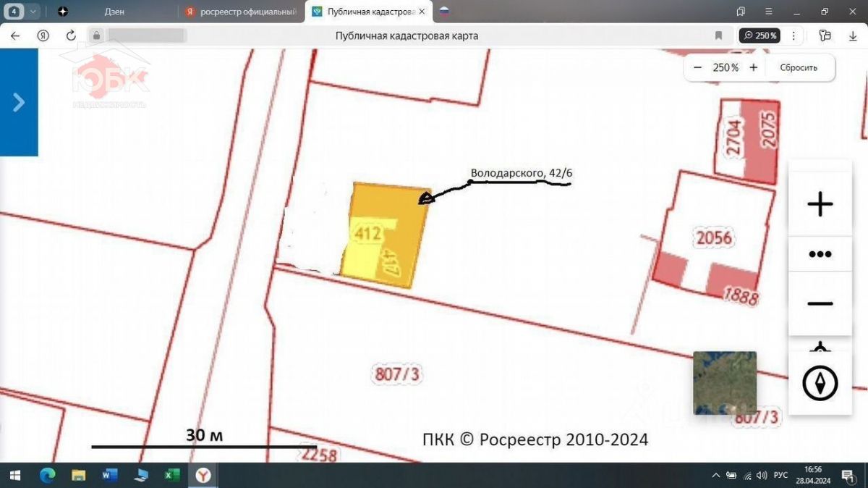Increase page zoom with the plus in zoom popup
The height and width of the screenshot is (488, 868).
click(x=753, y=67)
